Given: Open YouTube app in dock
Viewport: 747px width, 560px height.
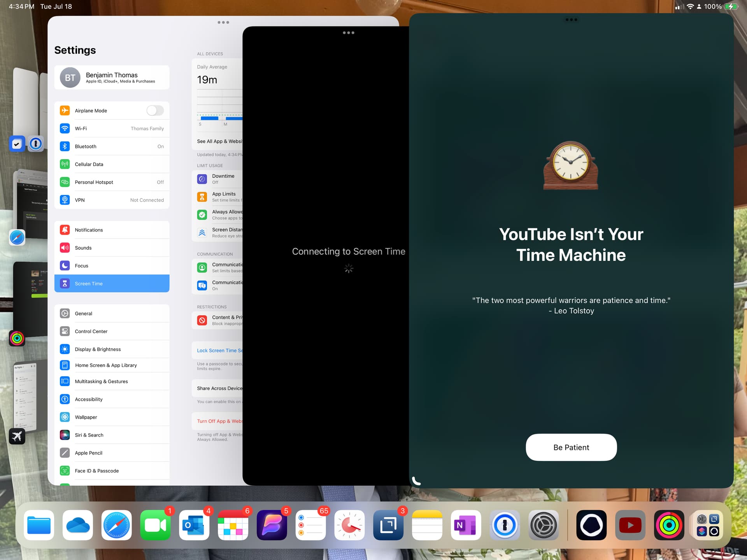Looking at the screenshot, I should [x=630, y=525].
